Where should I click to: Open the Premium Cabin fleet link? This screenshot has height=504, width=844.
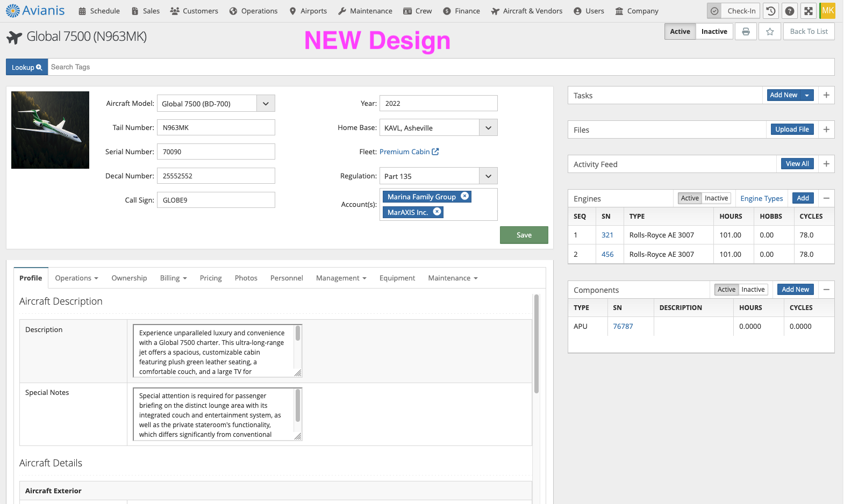click(409, 152)
